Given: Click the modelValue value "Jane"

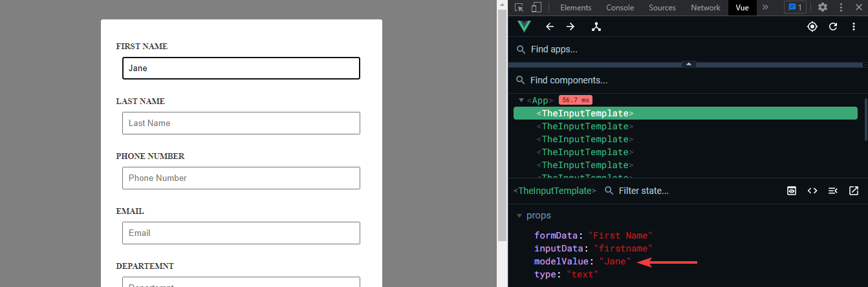Looking at the screenshot, I should pos(615,261).
